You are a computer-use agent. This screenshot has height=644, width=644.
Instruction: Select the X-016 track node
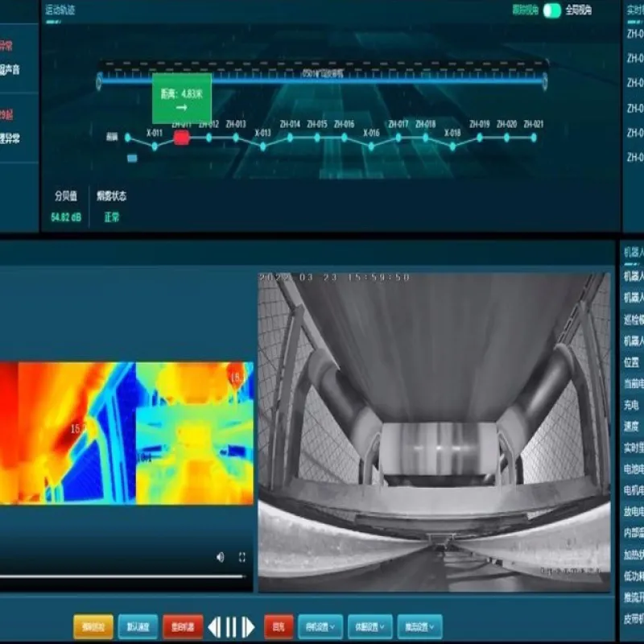tap(371, 146)
